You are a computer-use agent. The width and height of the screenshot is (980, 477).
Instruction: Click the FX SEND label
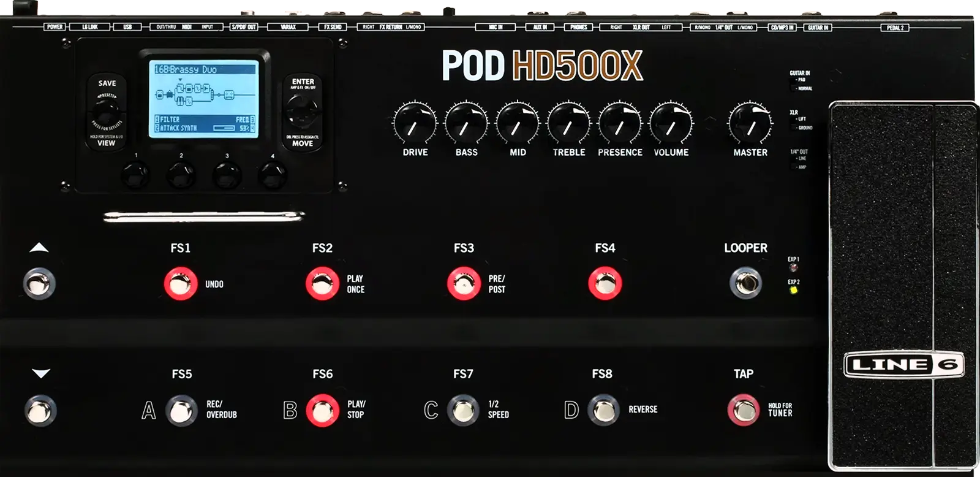333,27
